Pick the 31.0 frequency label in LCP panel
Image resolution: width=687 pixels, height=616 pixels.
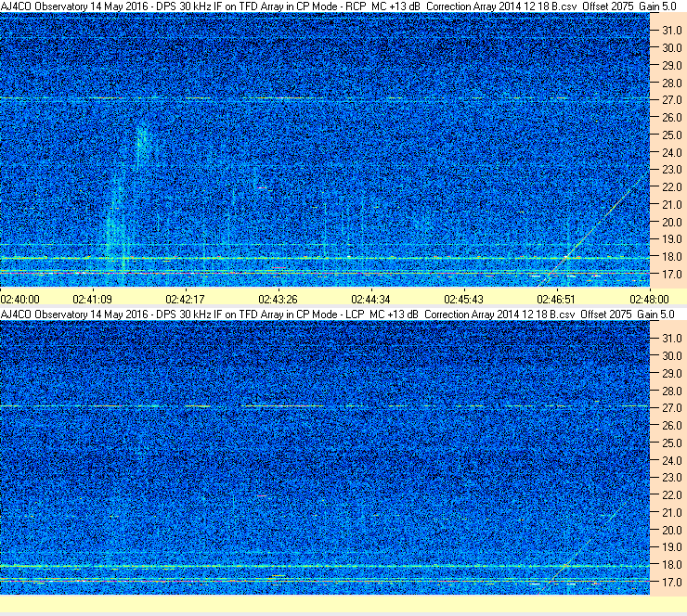pyautogui.click(x=671, y=339)
